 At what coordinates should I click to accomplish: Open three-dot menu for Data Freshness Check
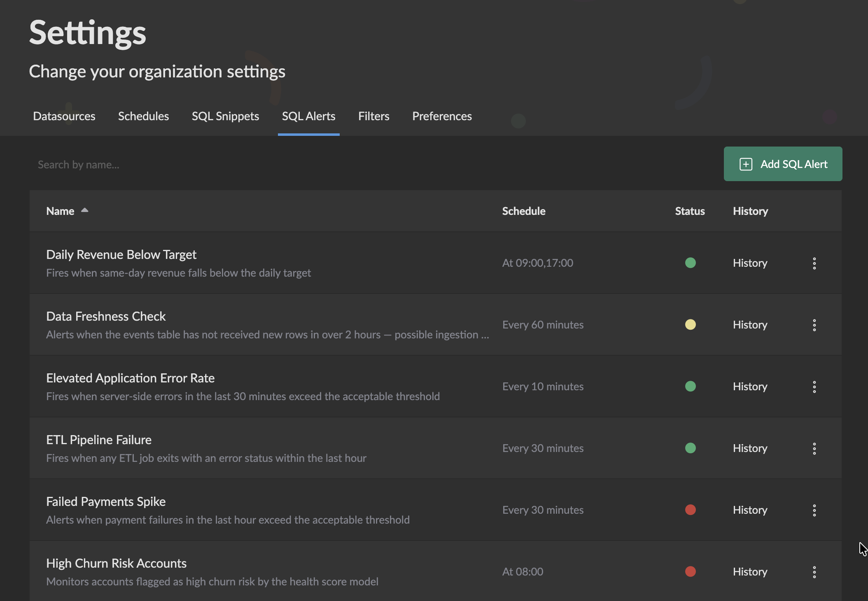click(x=814, y=325)
